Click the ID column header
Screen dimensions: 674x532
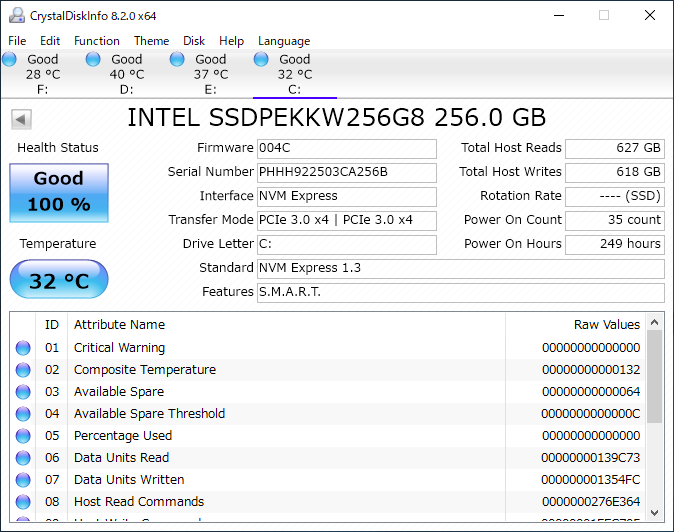(x=52, y=324)
